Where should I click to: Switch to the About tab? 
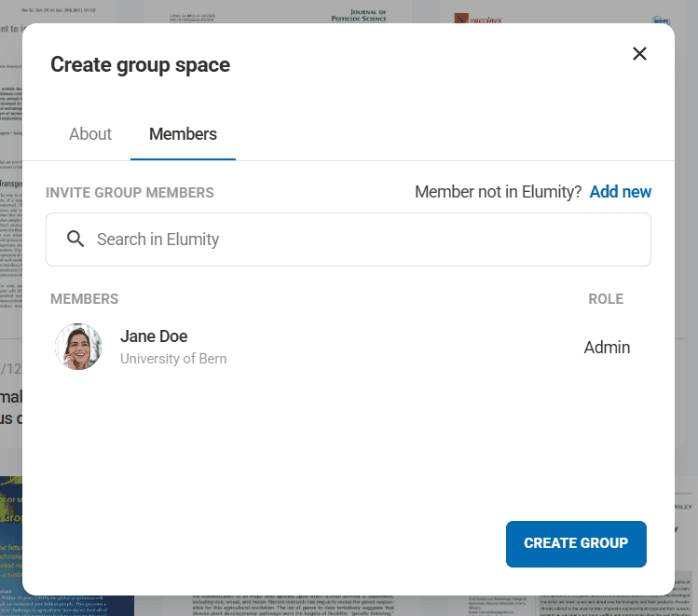pyautogui.click(x=90, y=134)
